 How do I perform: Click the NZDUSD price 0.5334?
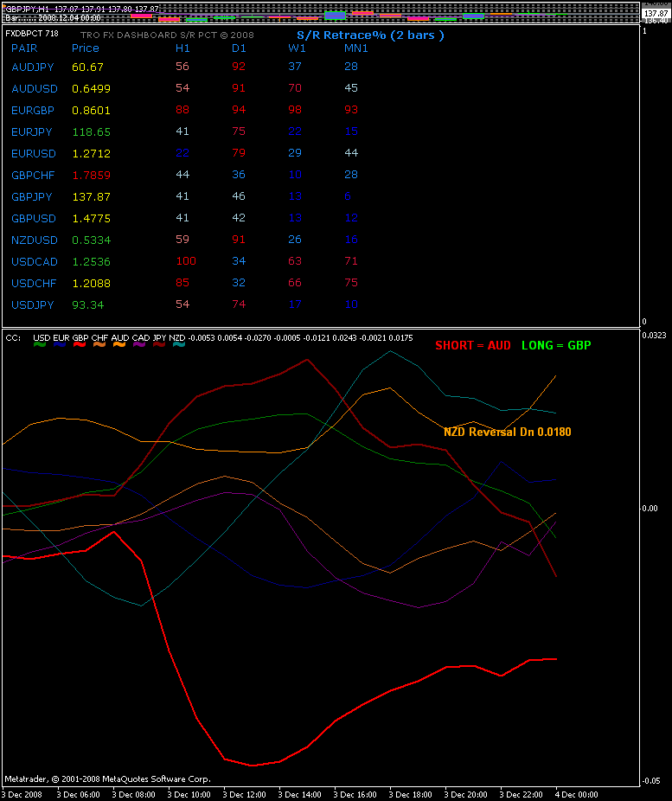click(92, 240)
